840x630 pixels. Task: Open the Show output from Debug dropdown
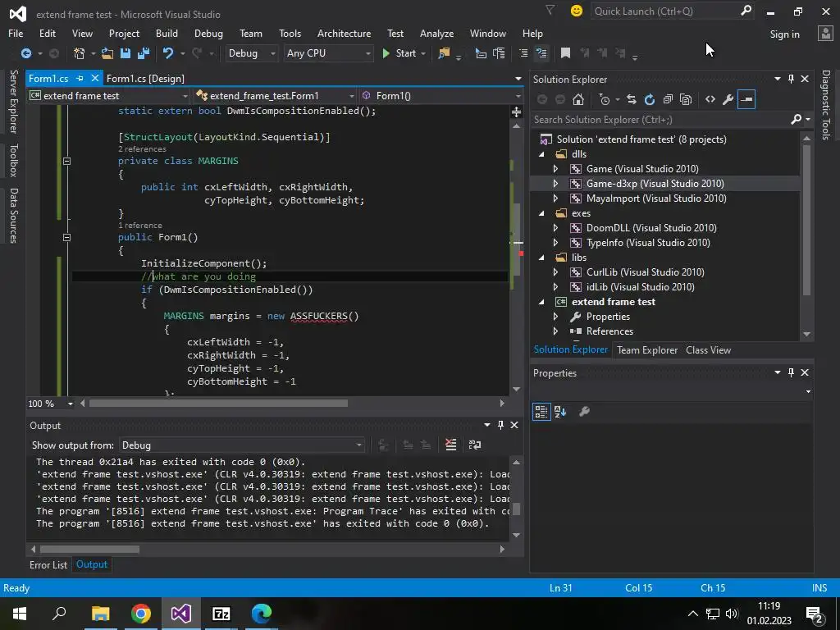point(242,445)
